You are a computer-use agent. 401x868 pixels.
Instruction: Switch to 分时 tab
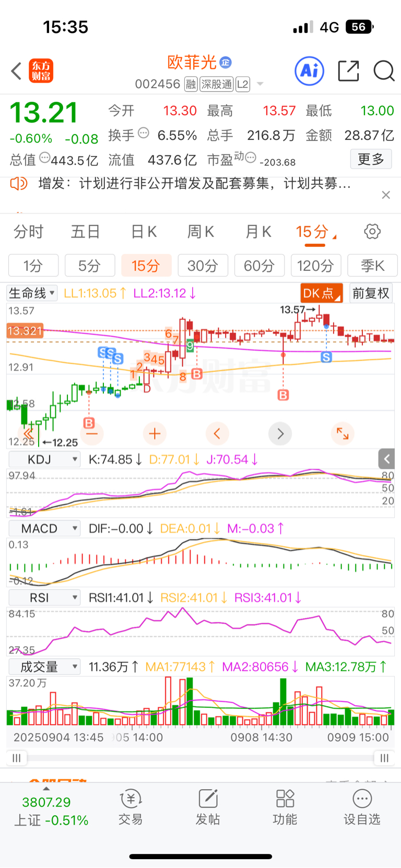pyautogui.click(x=29, y=231)
